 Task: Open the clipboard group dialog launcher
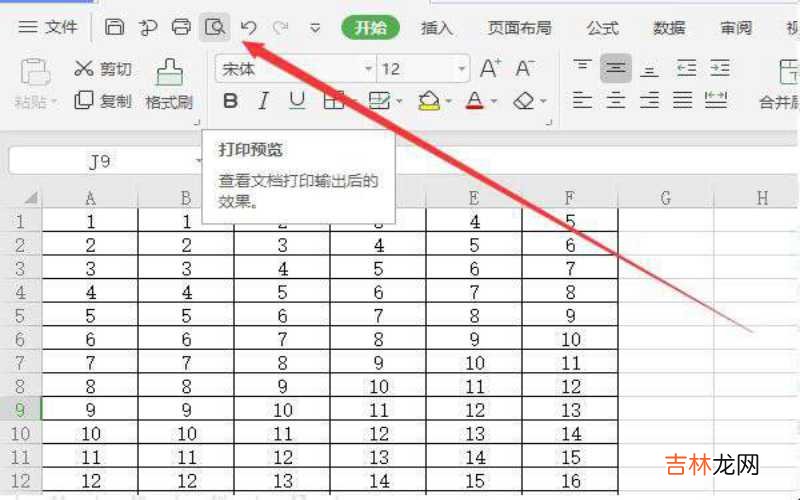[197, 122]
